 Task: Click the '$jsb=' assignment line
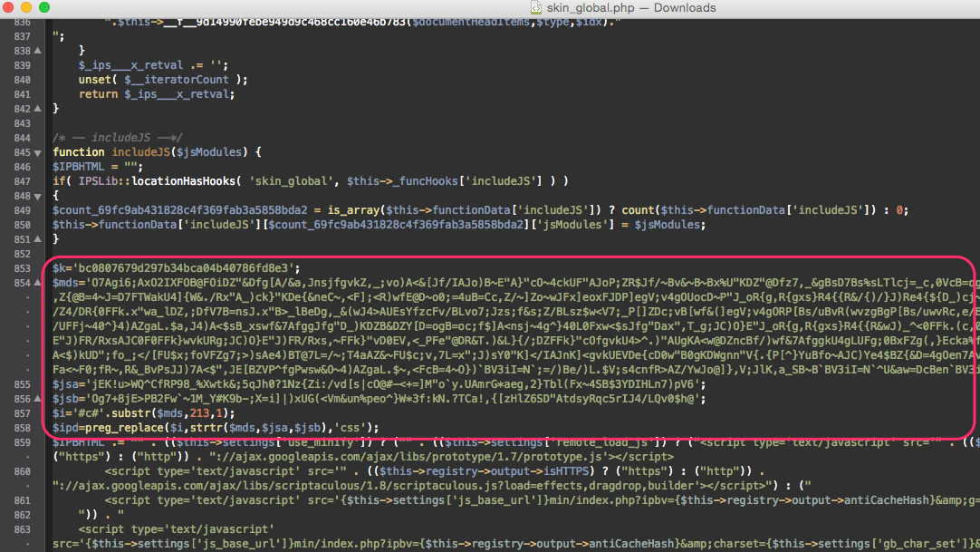380,399
